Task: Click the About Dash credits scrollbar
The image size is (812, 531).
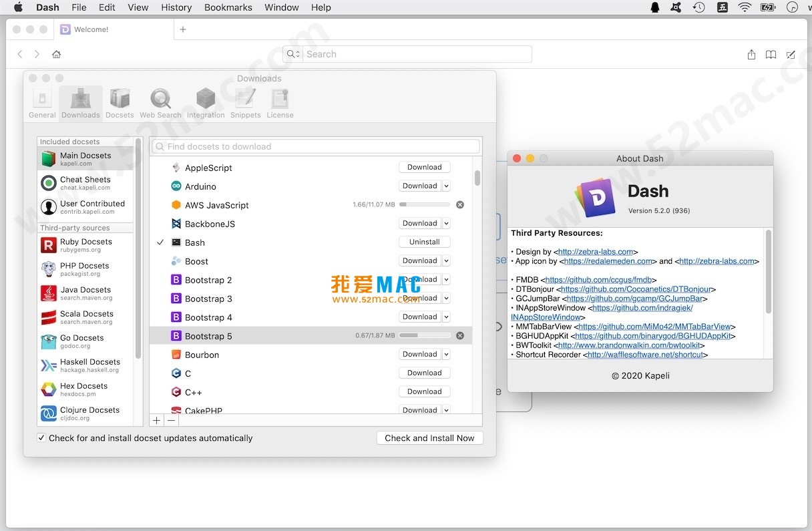Action: tap(768, 273)
